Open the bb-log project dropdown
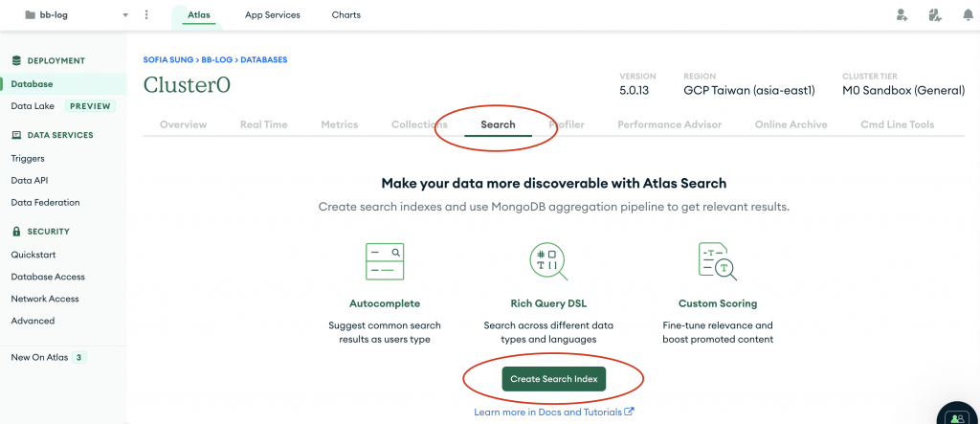This screenshot has height=424, width=980. 77,15
